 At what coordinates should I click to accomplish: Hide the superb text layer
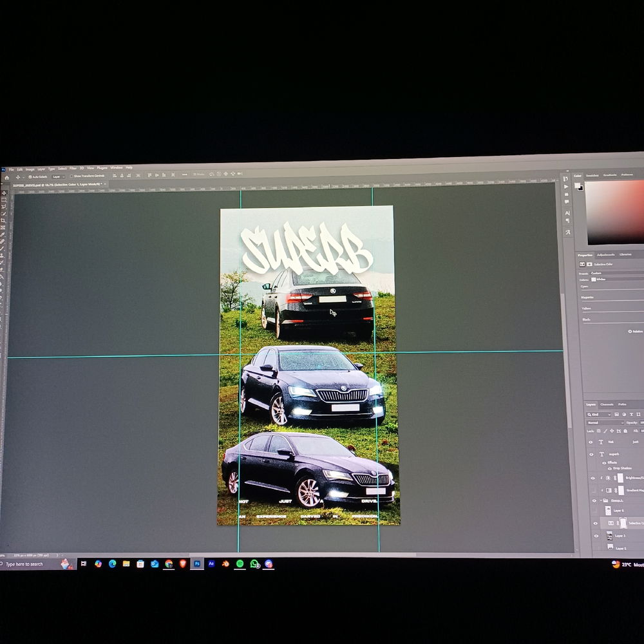coord(591,454)
